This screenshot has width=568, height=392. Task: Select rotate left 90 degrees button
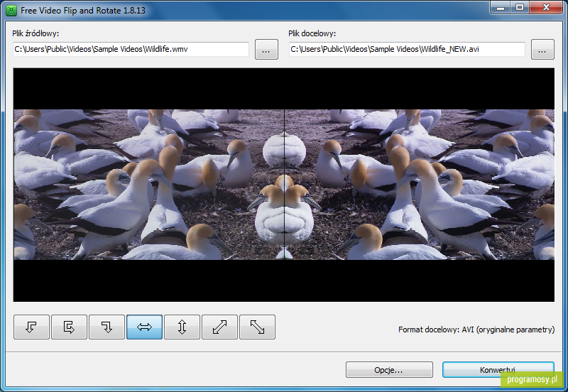31,327
